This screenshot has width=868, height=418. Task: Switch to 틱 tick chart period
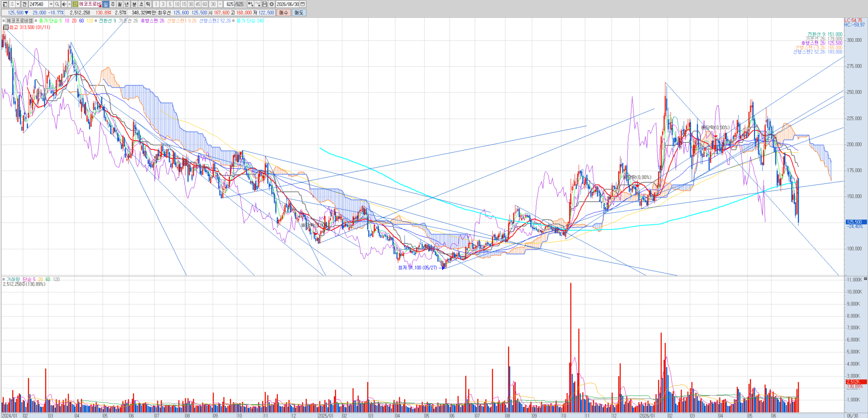click(x=148, y=4)
